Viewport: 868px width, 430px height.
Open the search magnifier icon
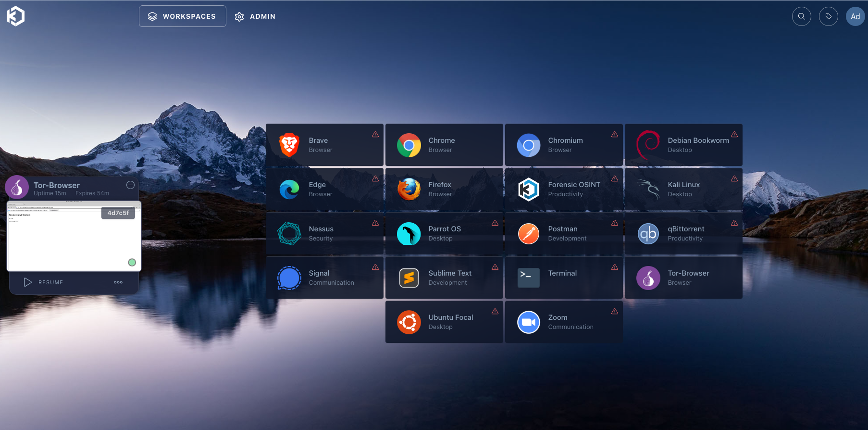801,16
